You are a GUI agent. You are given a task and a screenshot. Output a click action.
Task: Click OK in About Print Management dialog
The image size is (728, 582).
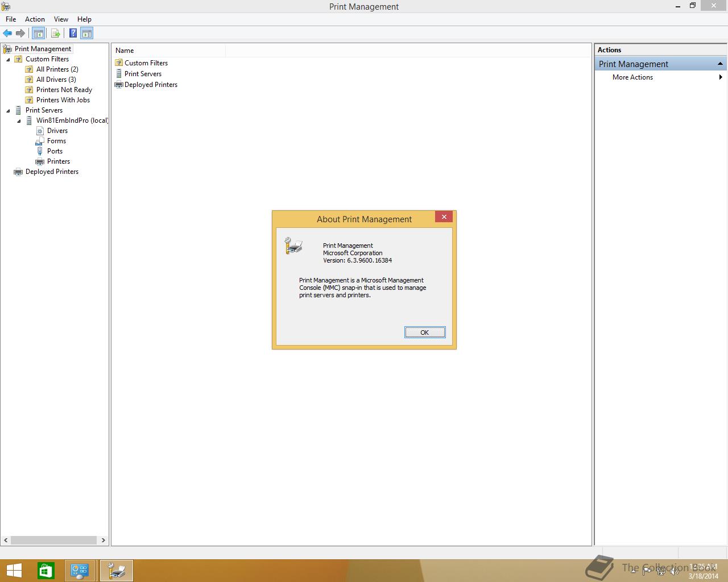click(x=425, y=332)
